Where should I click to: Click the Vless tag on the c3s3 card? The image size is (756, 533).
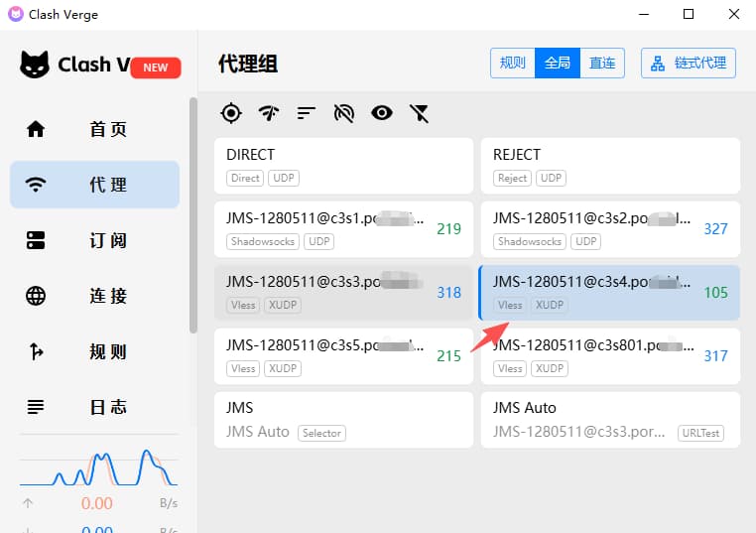pyautogui.click(x=243, y=305)
